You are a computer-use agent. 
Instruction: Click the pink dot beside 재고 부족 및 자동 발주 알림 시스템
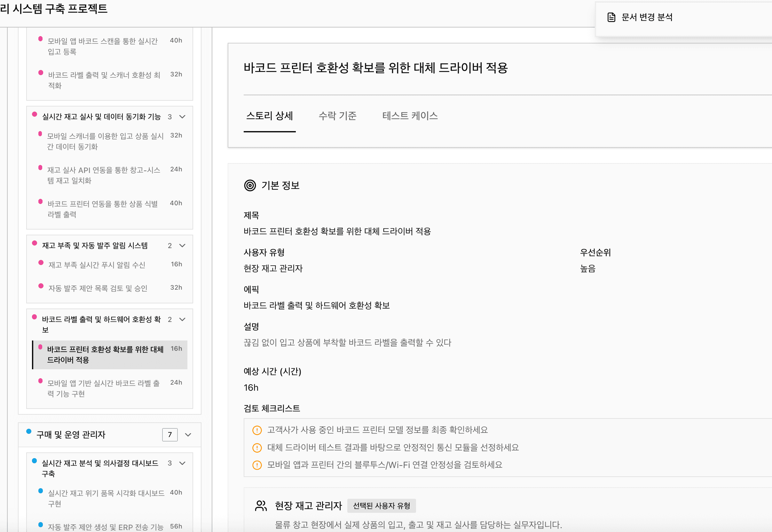(x=34, y=243)
